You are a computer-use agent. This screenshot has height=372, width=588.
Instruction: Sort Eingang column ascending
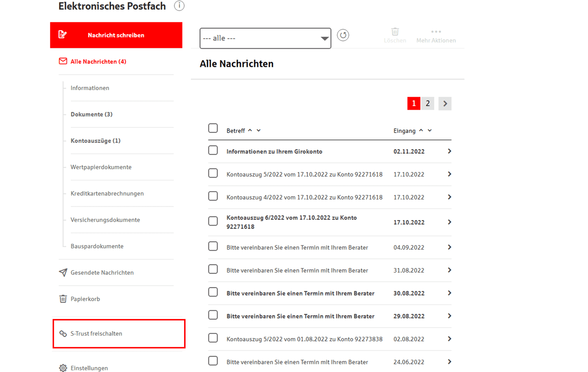(421, 130)
